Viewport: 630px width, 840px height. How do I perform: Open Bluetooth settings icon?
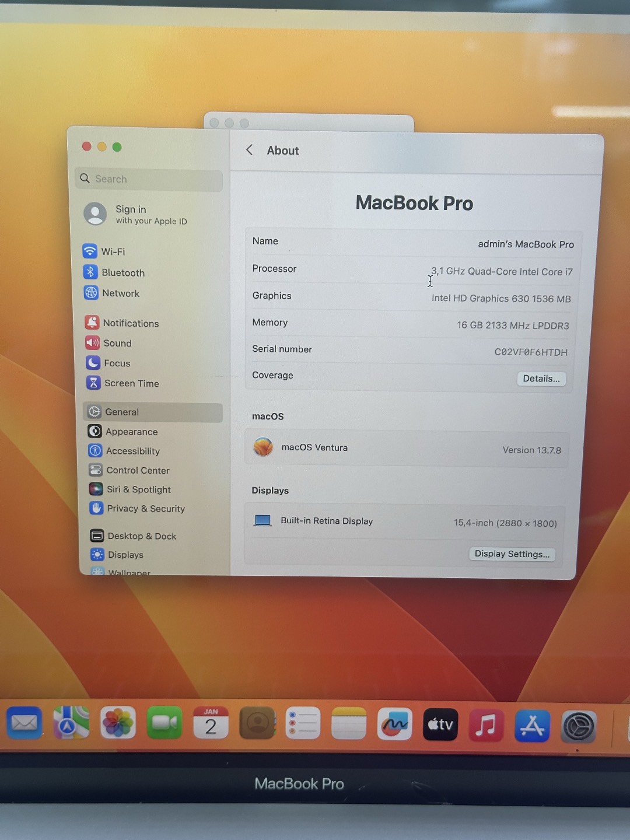point(90,272)
